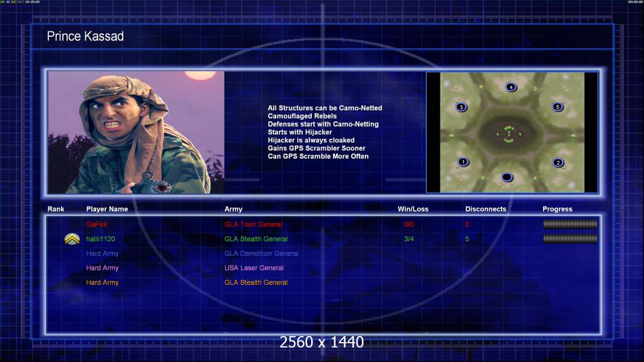Click the map preview thumbnail
This screenshot has height=362, width=644.
pyautogui.click(x=512, y=132)
